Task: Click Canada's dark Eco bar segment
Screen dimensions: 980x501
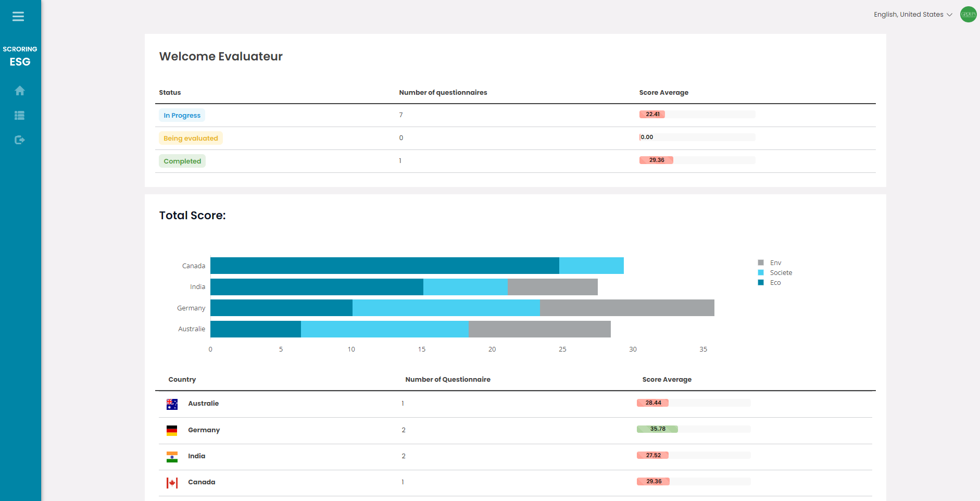Action: [384, 266]
